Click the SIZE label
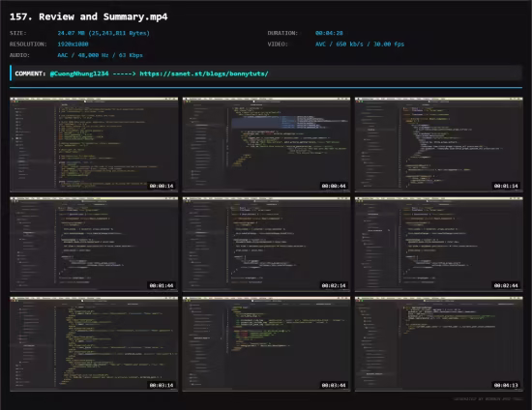 [18, 33]
